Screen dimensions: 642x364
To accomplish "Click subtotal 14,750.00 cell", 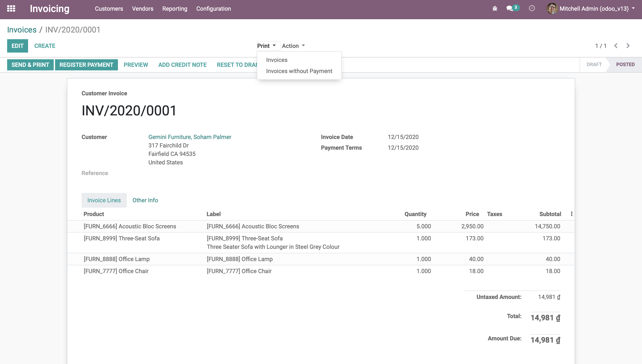I will pos(547,226).
